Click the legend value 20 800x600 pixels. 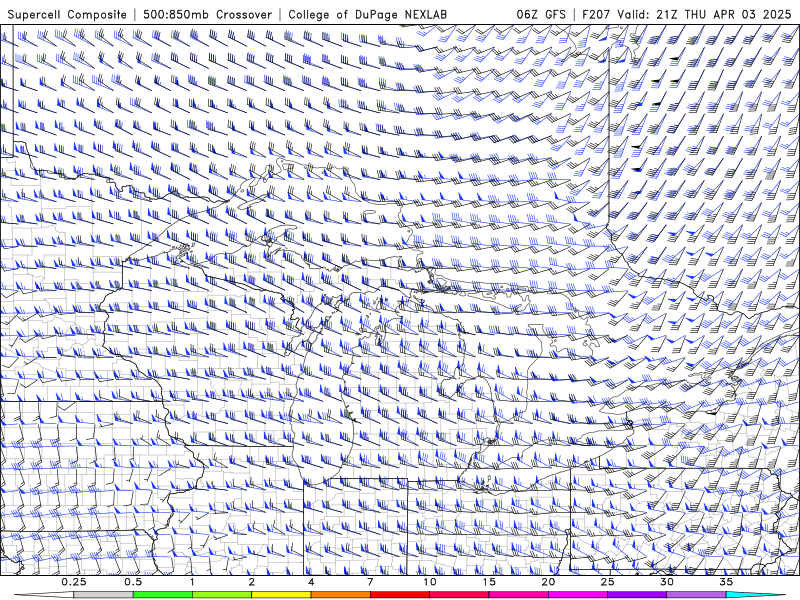(x=548, y=582)
